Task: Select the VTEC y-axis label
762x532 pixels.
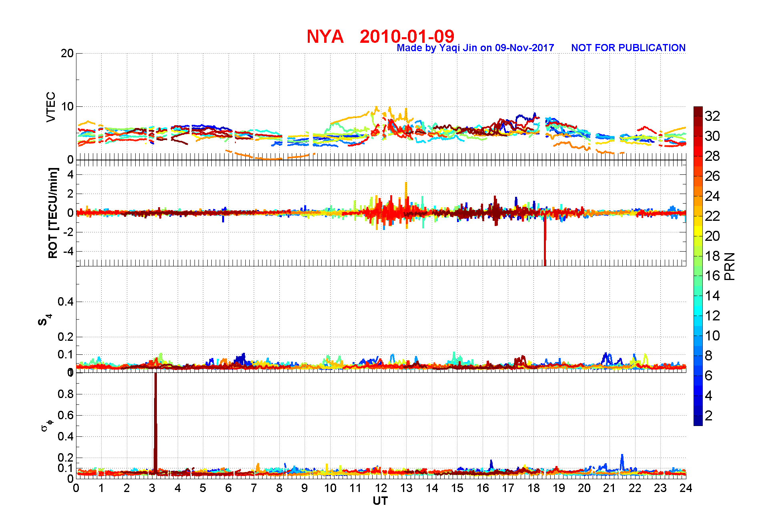Action: click(x=51, y=107)
